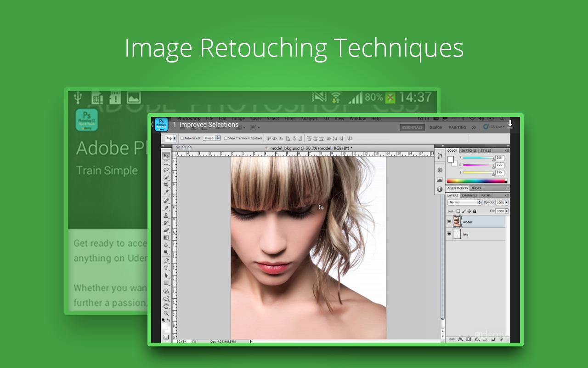
Task: Click the Lock all padlock icon
Action: (475, 211)
